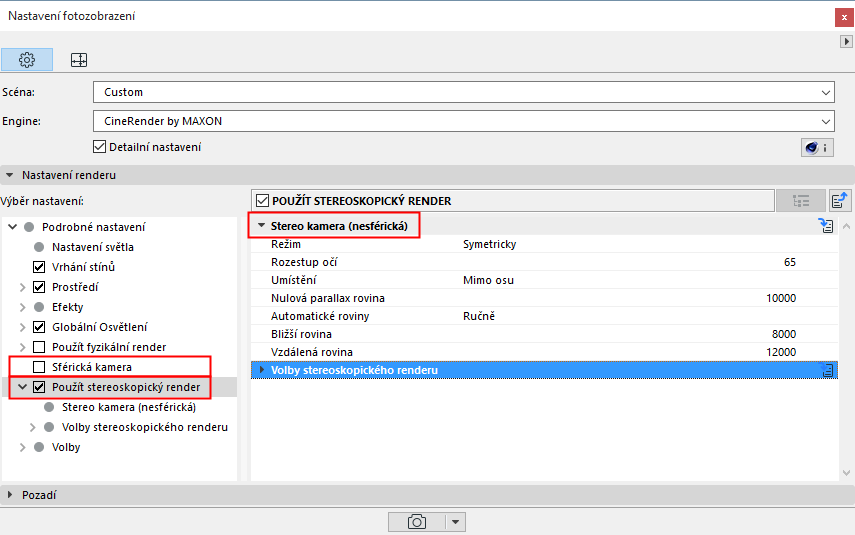This screenshot has width=855, height=535.
Task: Edit Bližší rovina value 8000
Action: point(784,334)
